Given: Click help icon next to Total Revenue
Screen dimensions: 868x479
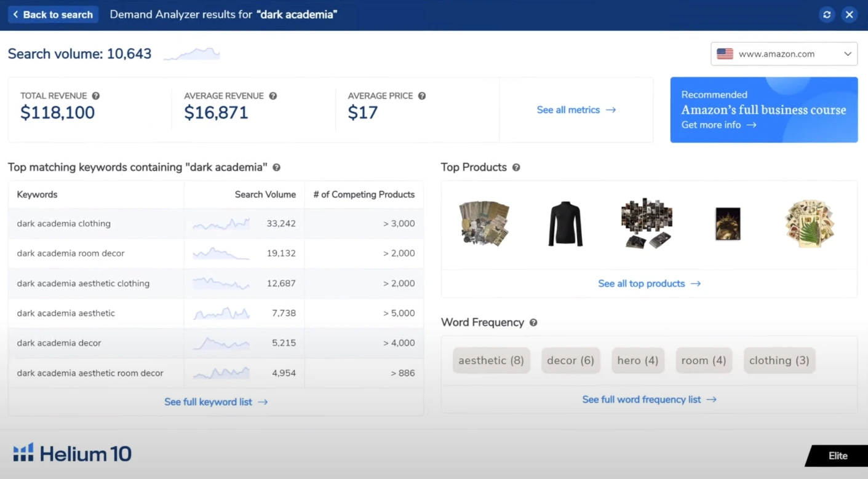Looking at the screenshot, I should pyautogui.click(x=96, y=96).
